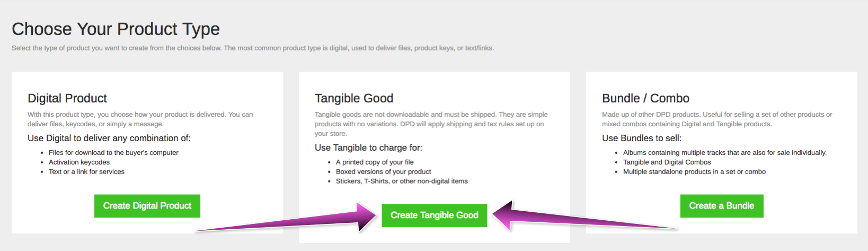
Task: Click the 'Use Bundles to sell:' subheading
Action: click(642, 138)
